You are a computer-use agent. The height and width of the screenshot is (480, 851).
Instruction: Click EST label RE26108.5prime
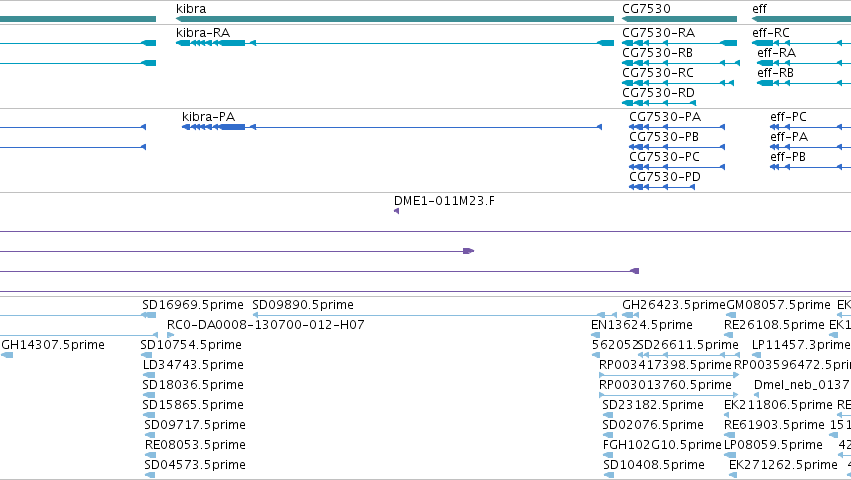pos(774,325)
